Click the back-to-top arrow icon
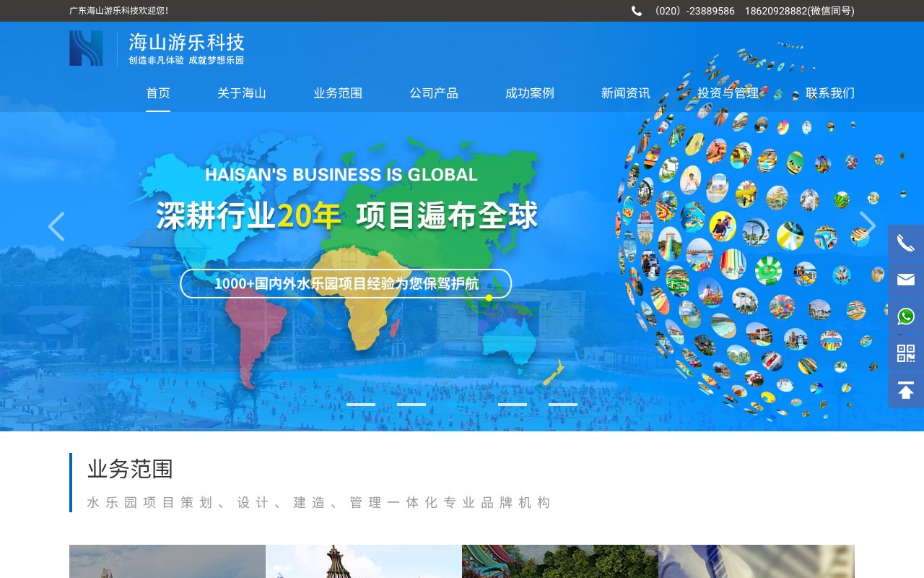 click(x=905, y=390)
